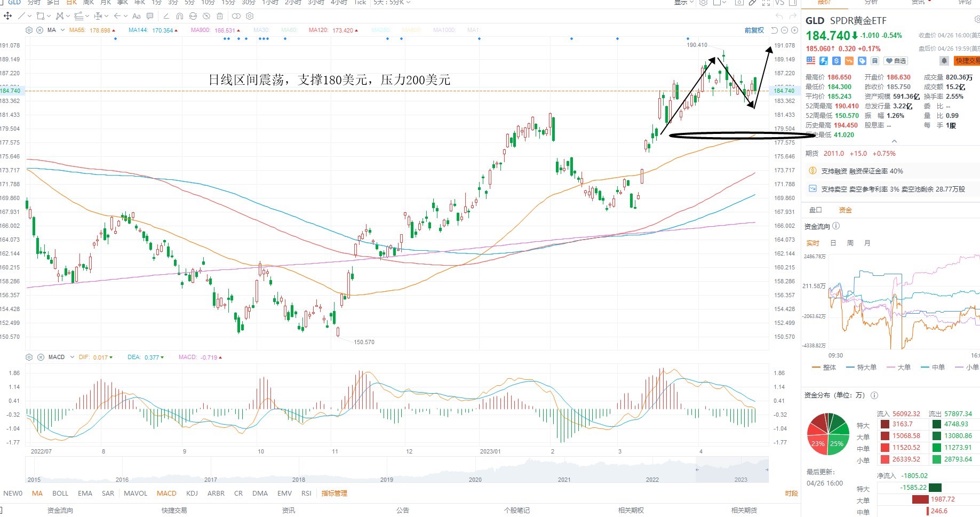Open the 个股笔记 bottom link

click(x=517, y=511)
